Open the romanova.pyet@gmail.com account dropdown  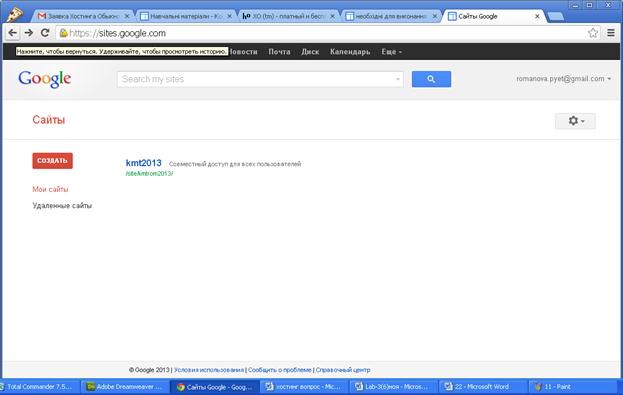coord(563,79)
